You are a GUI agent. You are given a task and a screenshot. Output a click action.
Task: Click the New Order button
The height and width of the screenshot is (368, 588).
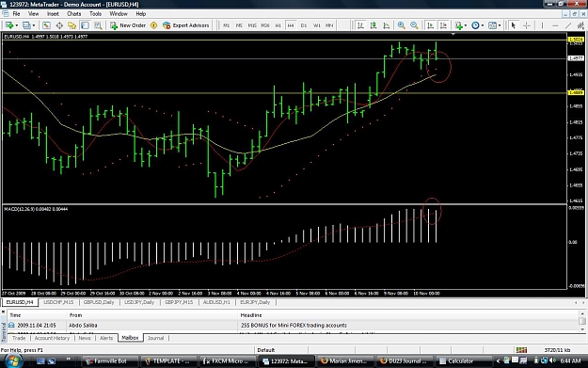pos(128,25)
